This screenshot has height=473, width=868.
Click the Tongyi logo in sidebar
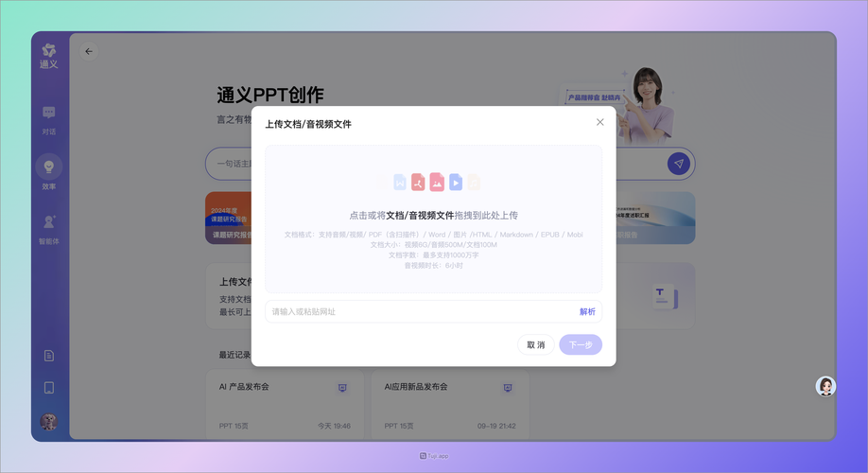coord(49,56)
